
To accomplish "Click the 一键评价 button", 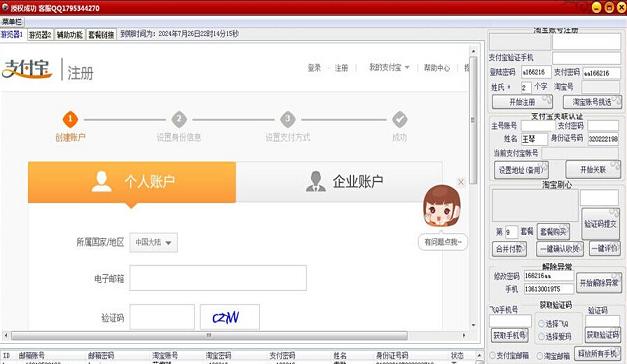I will [604, 249].
